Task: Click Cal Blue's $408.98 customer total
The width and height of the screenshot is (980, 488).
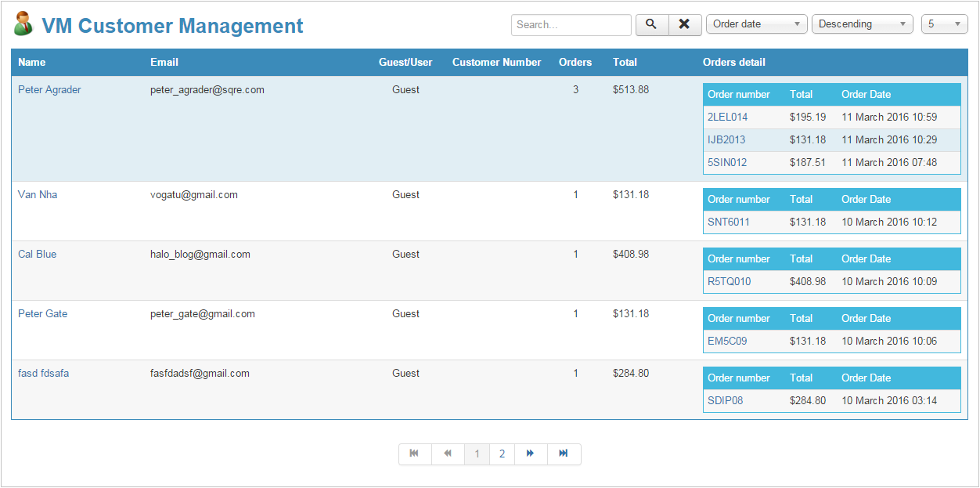Action: click(631, 255)
